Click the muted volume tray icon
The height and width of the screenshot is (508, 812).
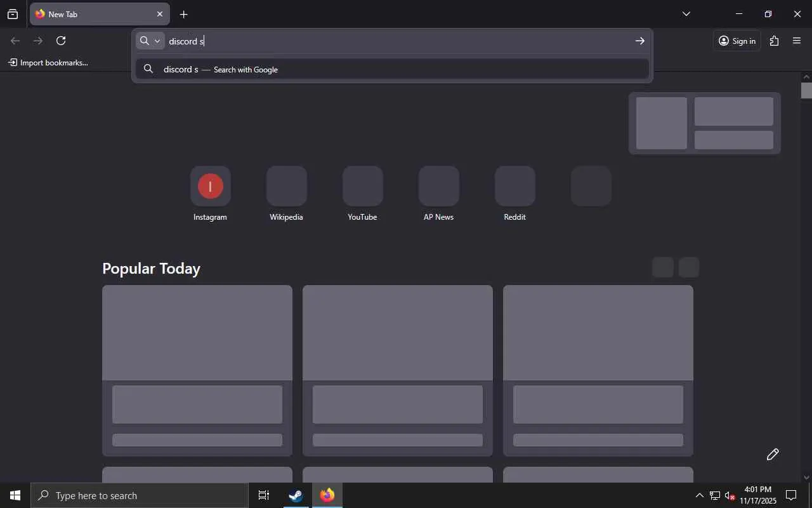[x=730, y=495]
